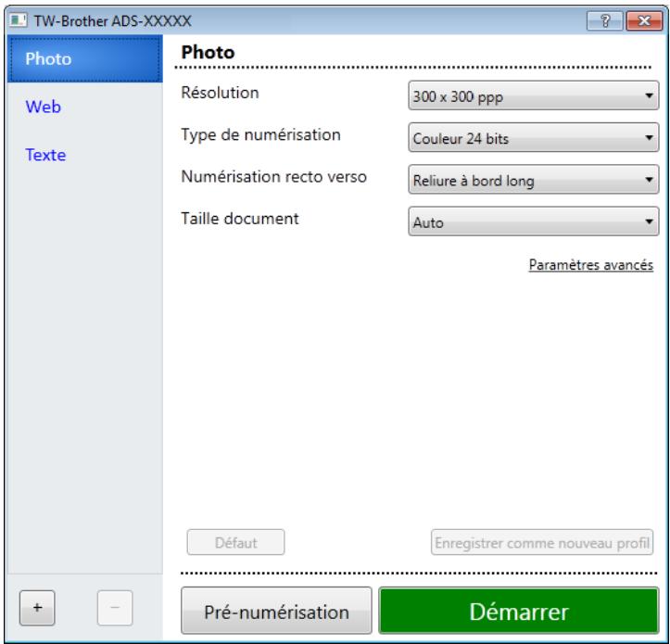Screen dimensions: 670x644
Task: Add a new profile with plus button
Action: (37, 608)
